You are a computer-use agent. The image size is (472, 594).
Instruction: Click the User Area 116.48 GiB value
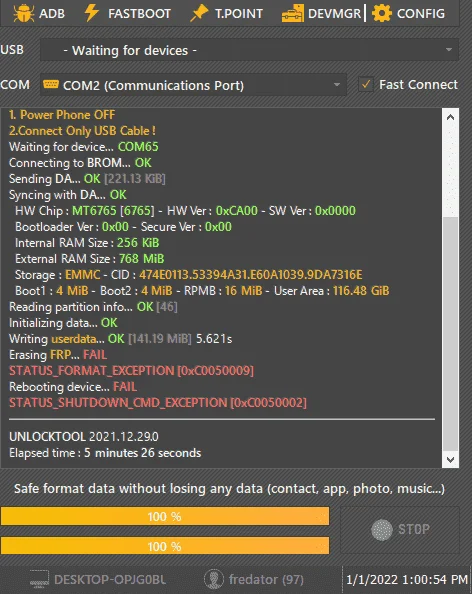click(361, 291)
